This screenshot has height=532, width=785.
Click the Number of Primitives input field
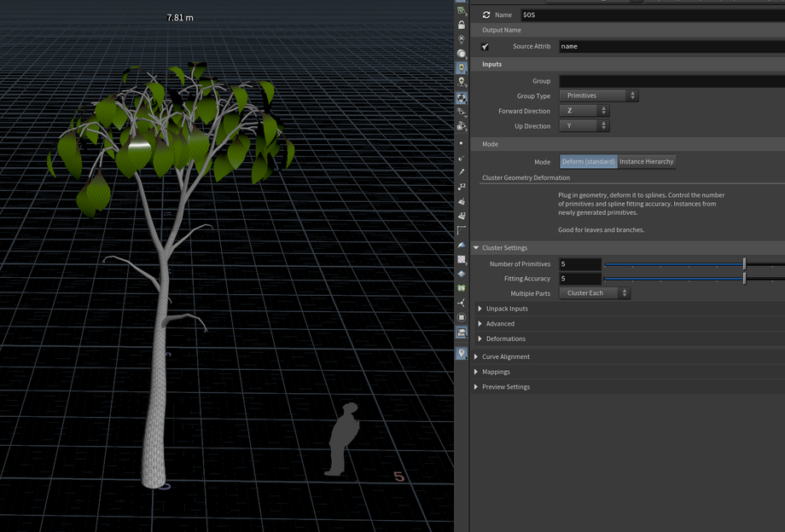coord(580,264)
